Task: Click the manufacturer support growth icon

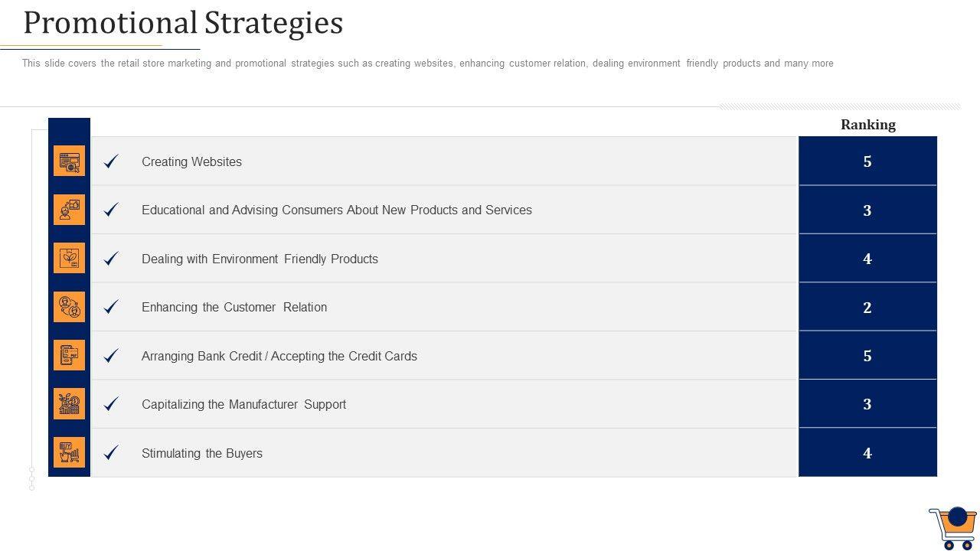Action: pos(69,404)
